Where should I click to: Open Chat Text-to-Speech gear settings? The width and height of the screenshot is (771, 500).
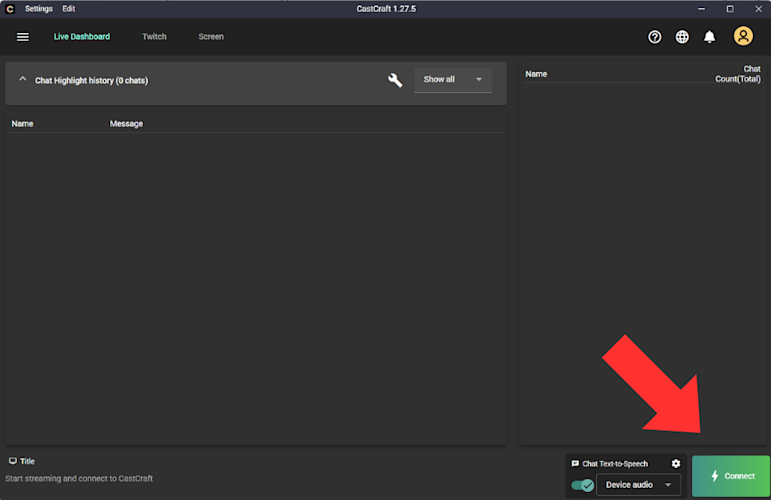676,464
